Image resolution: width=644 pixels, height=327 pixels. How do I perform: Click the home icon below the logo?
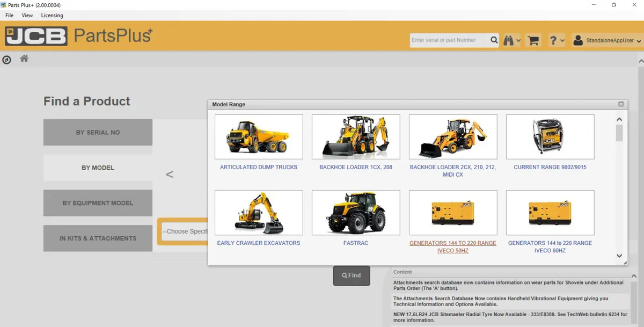[x=24, y=59]
